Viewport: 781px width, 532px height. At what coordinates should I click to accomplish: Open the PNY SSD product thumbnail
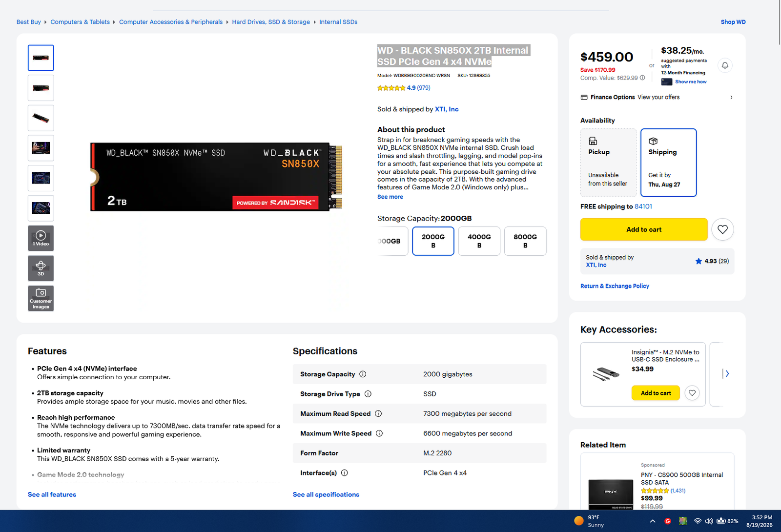click(x=611, y=494)
